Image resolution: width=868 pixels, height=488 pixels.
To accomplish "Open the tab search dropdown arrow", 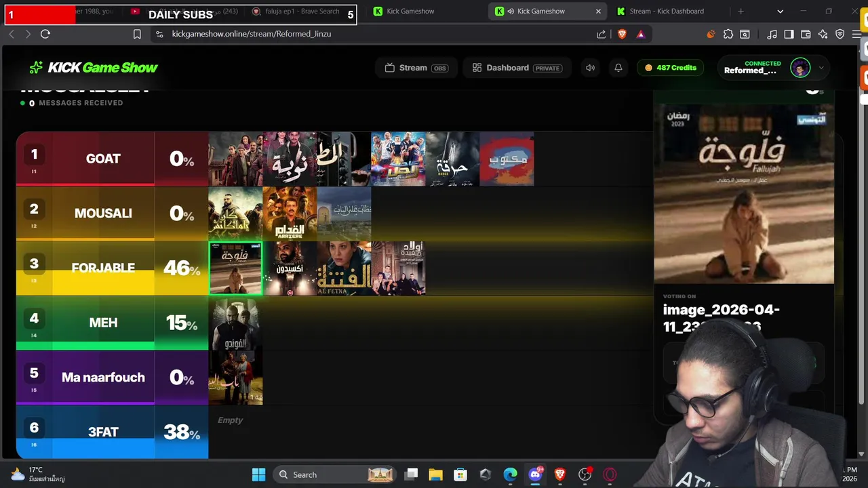I will 780,12.
